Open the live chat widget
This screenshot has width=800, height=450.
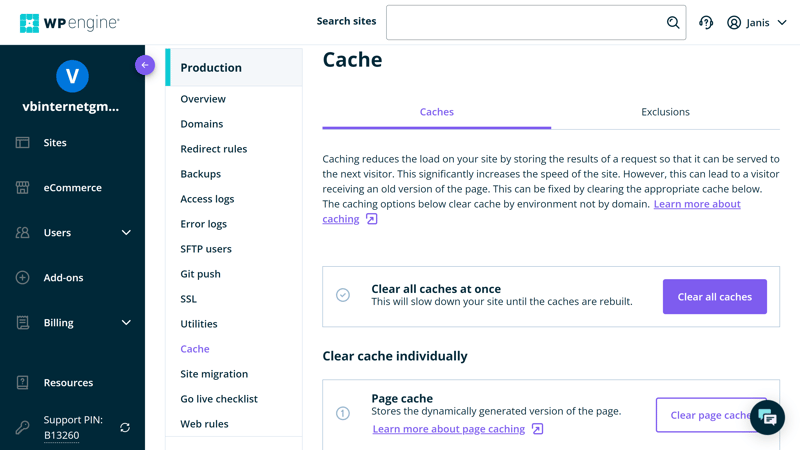[767, 417]
